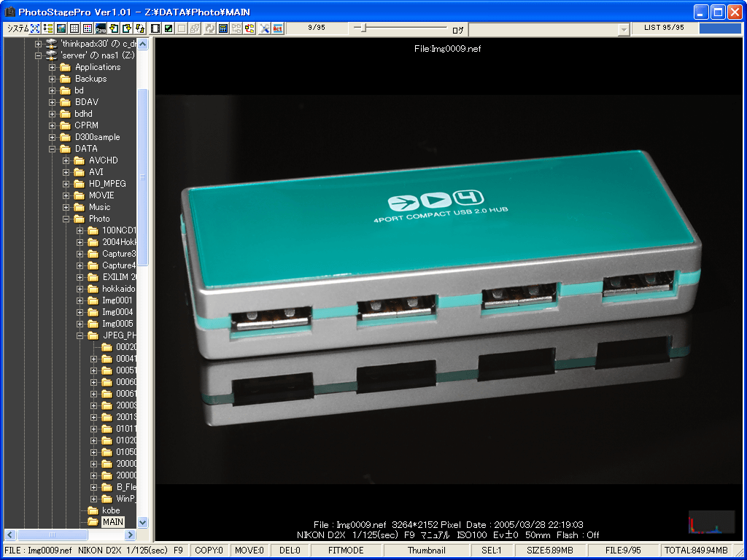Click the Raw processing icon
The image size is (747, 560).
[101, 28]
